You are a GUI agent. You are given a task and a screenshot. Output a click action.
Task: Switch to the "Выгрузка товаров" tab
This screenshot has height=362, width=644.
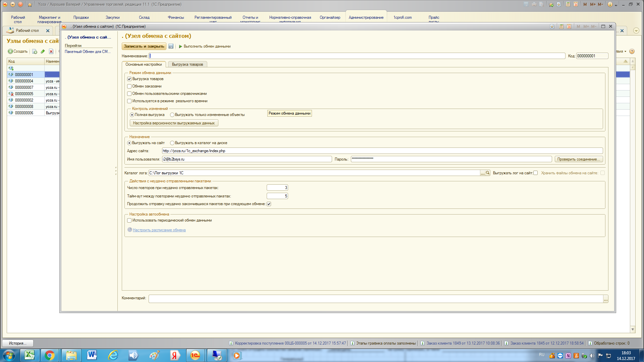pyautogui.click(x=187, y=64)
